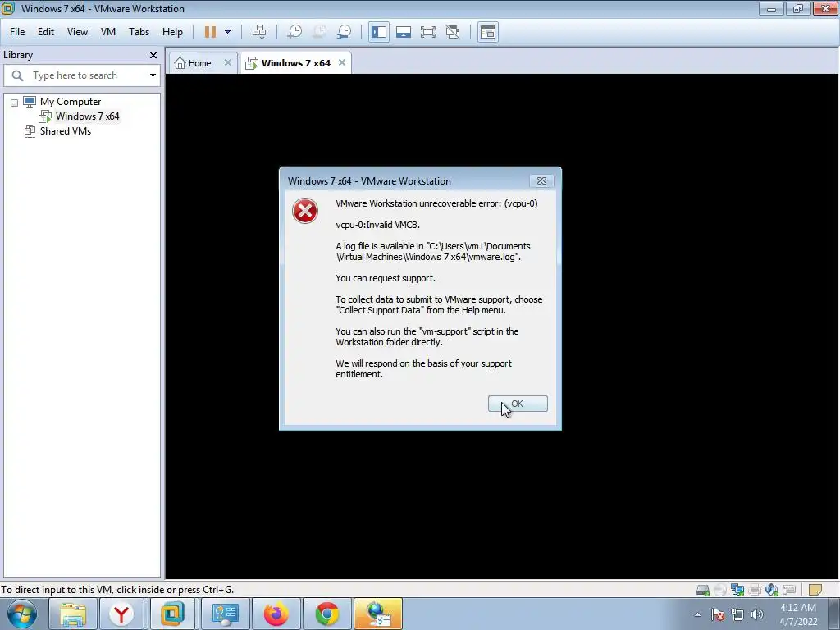Toggle the thumbnail bar icon in toolbar
This screenshot has height=630, width=840.
tap(404, 32)
